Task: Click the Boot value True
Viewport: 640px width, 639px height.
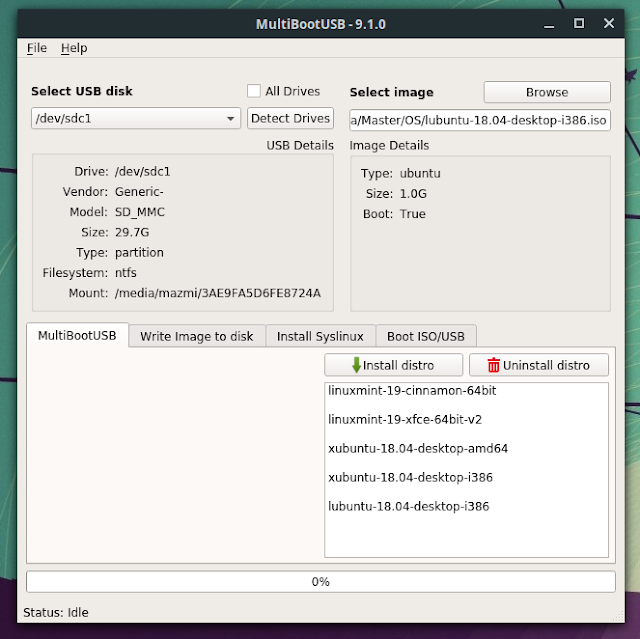Action: (x=413, y=214)
